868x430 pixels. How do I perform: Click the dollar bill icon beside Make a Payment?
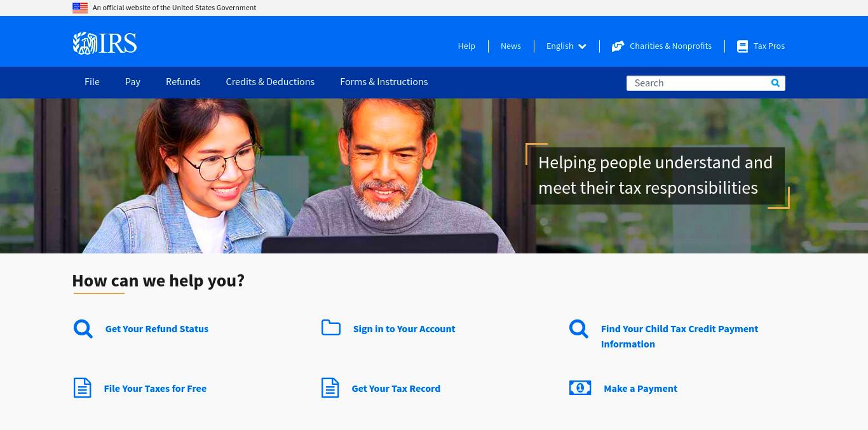click(x=580, y=387)
